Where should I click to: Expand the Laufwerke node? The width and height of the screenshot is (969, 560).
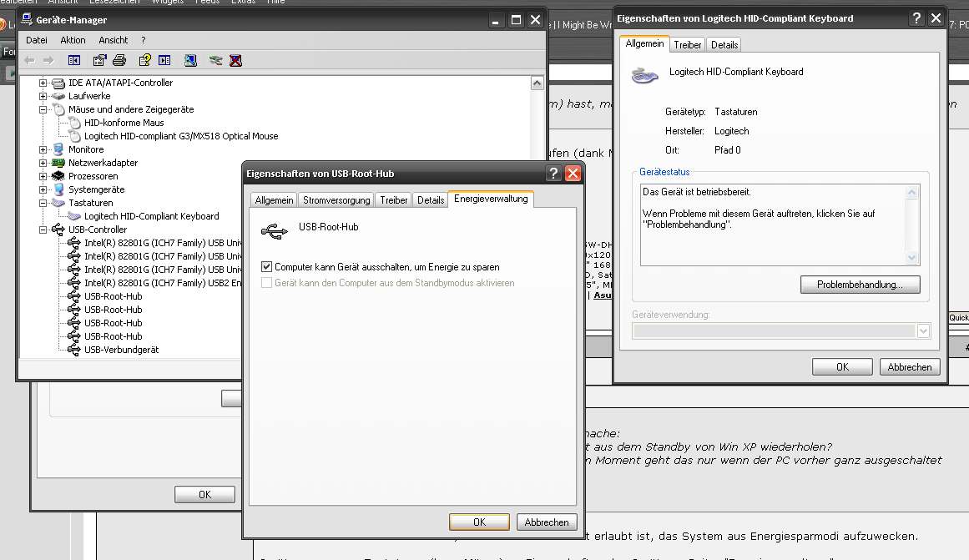click(43, 97)
